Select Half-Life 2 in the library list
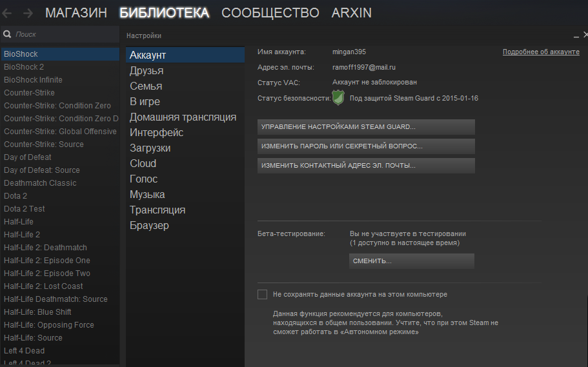This screenshot has height=367, width=588. point(60,235)
